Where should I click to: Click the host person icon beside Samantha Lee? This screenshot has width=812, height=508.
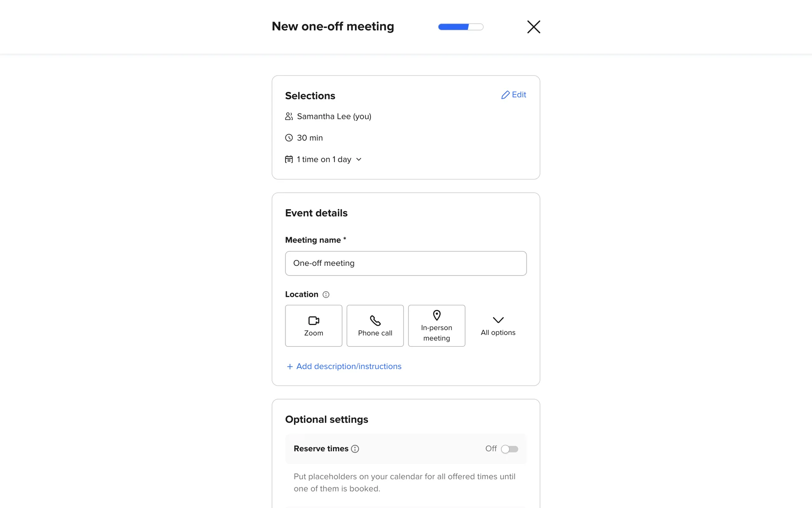coord(289,116)
